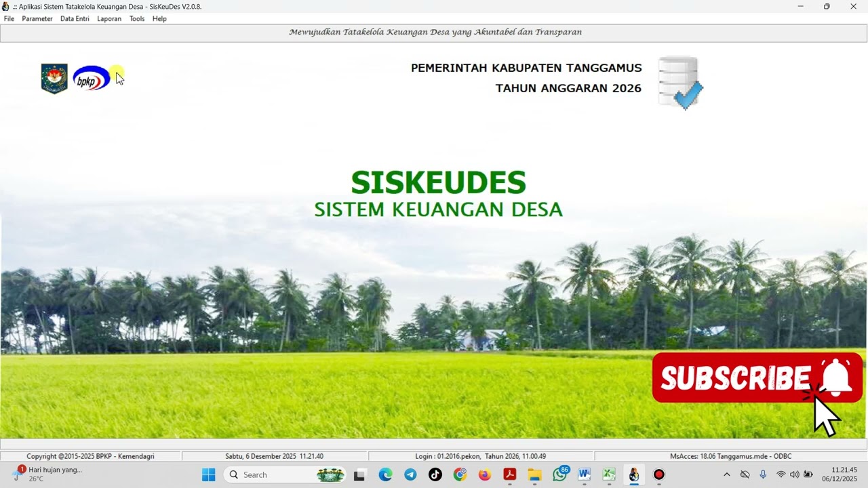Open the Data Entri menu
This screenshot has height=488, width=868.
[75, 19]
